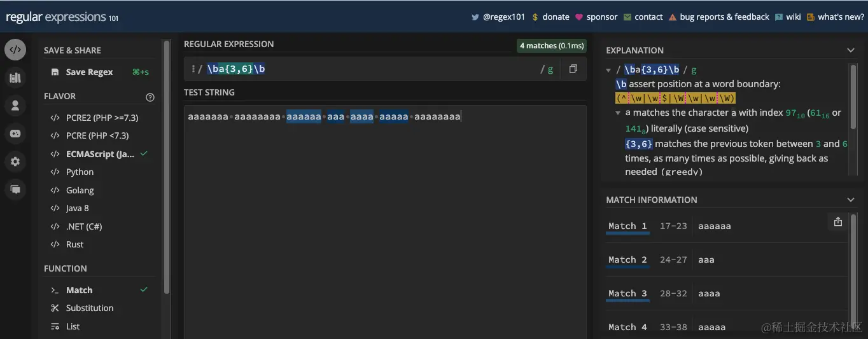Open the regex editor sidebar icon
This screenshot has height=339, width=868.
coord(15,50)
